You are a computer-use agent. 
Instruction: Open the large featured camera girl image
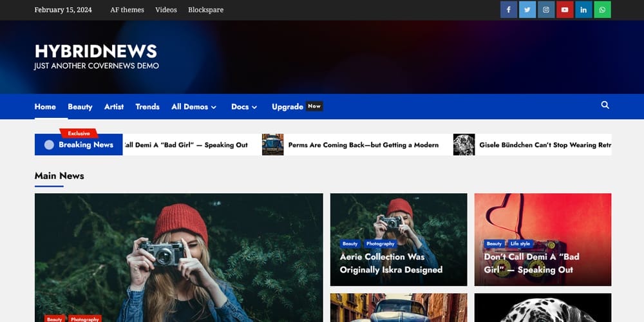tap(178, 258)
